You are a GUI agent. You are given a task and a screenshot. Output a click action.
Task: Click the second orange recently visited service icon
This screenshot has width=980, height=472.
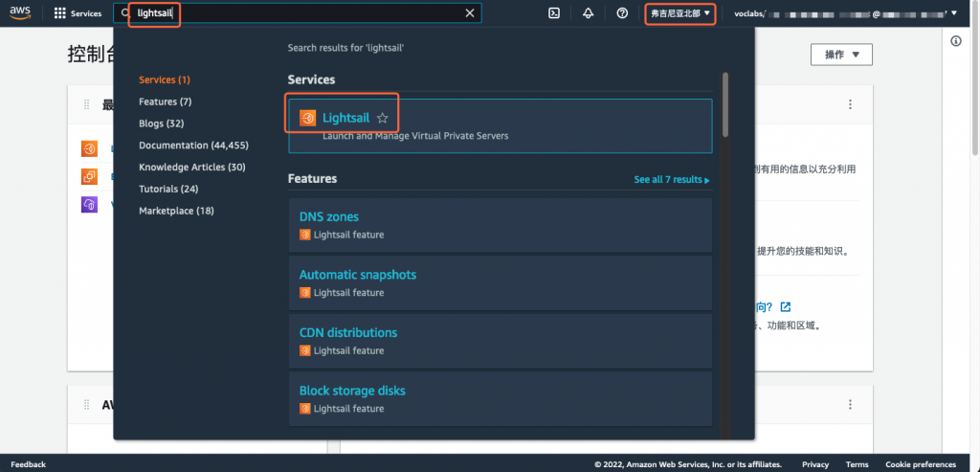89,177
